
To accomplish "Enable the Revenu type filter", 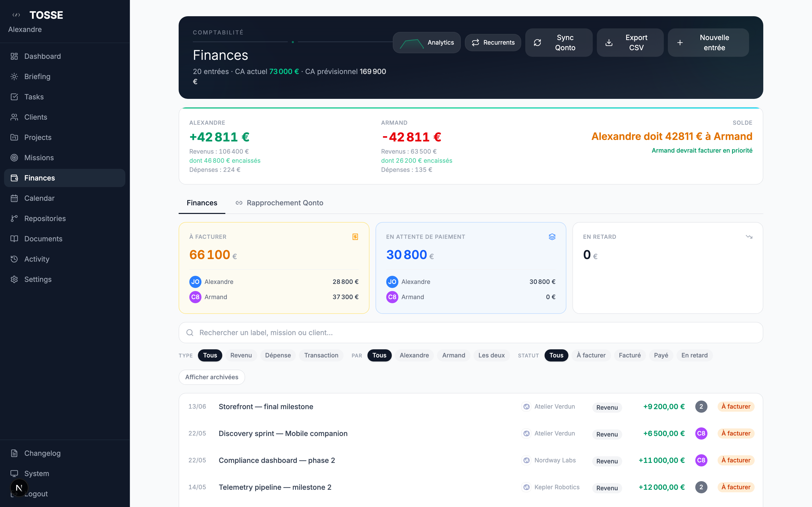I will coord(241,355).
